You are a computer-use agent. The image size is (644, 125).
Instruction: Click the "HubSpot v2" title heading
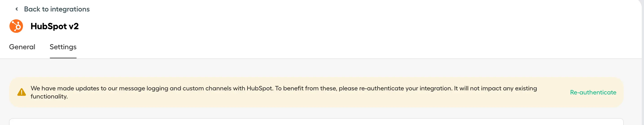click(x=55, y=26)
